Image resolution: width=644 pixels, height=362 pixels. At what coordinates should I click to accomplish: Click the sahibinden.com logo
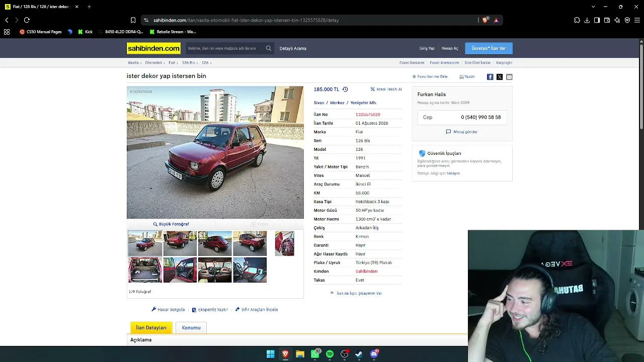(x=153, y=48)
